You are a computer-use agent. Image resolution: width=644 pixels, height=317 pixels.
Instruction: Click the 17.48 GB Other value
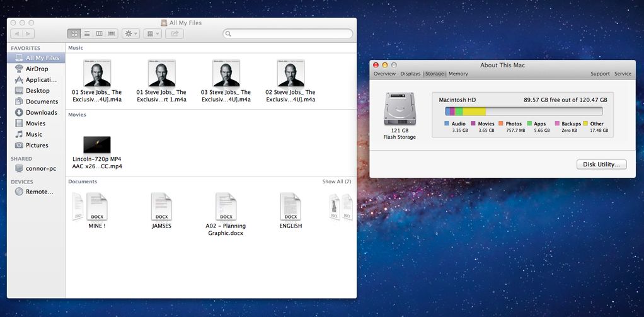coord(599,130)
